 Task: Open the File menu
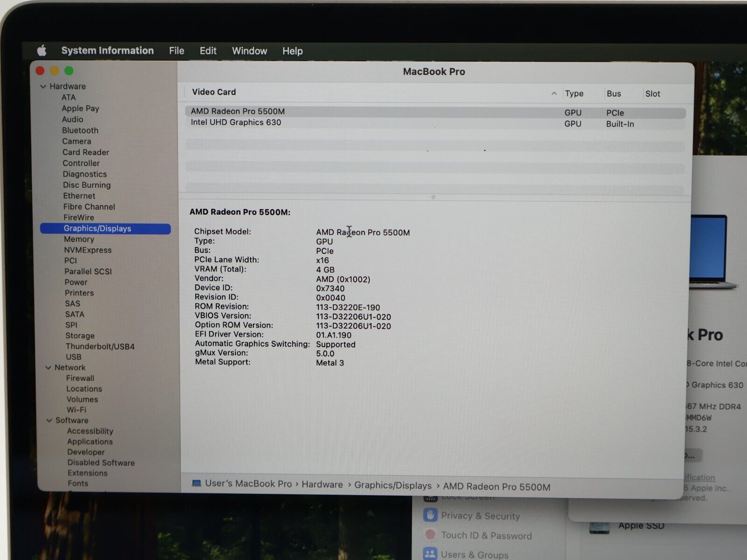[176, 51]
